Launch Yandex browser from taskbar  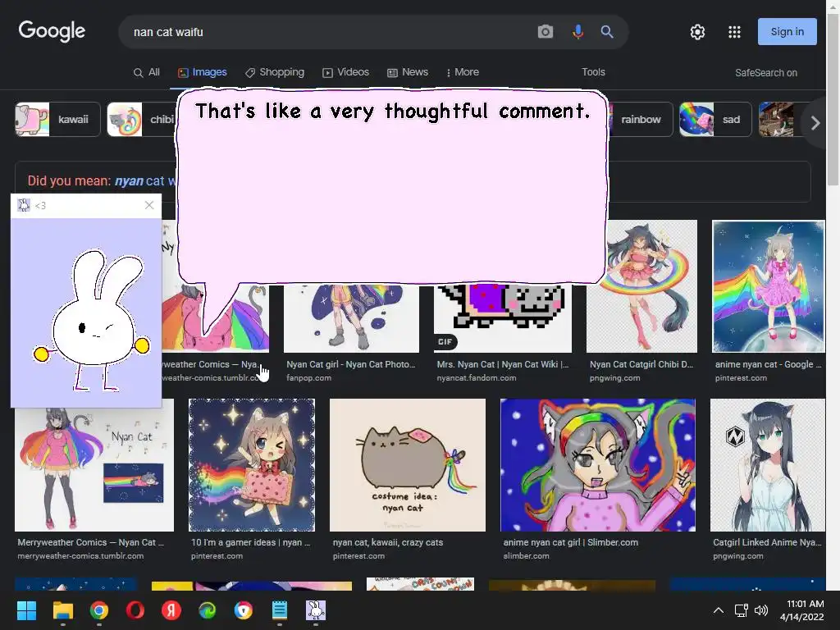pos(171,610)
